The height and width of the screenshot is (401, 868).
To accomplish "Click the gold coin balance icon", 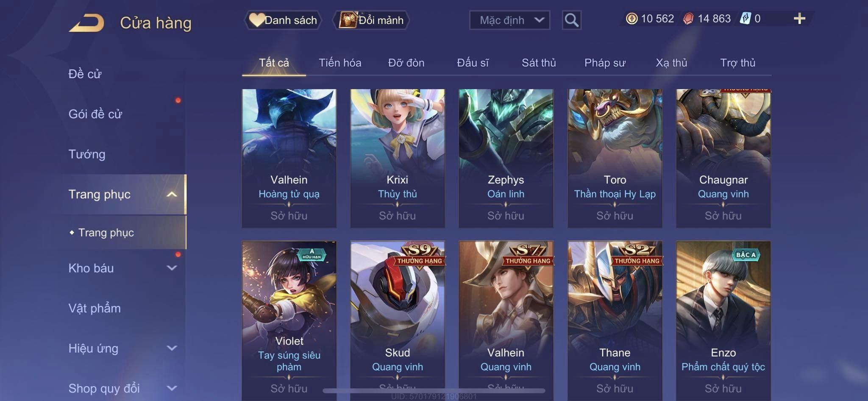I will 632,19.
